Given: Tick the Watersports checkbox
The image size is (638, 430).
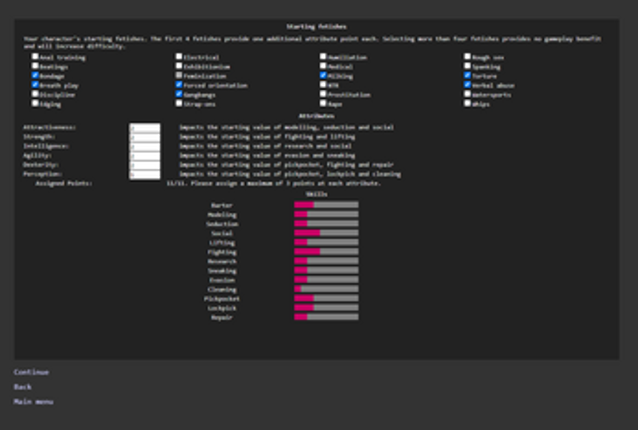Looking at the screenshot, I should [468, 94].
